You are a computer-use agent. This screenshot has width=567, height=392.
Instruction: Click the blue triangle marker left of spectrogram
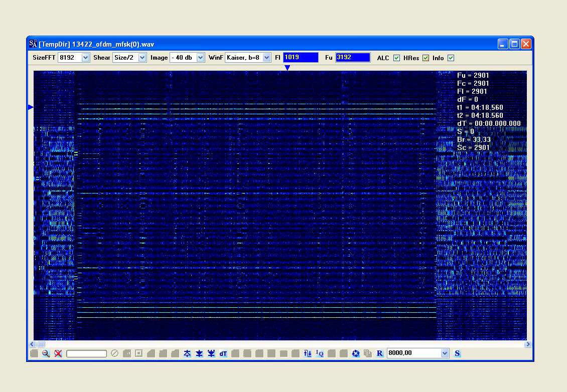31,107
